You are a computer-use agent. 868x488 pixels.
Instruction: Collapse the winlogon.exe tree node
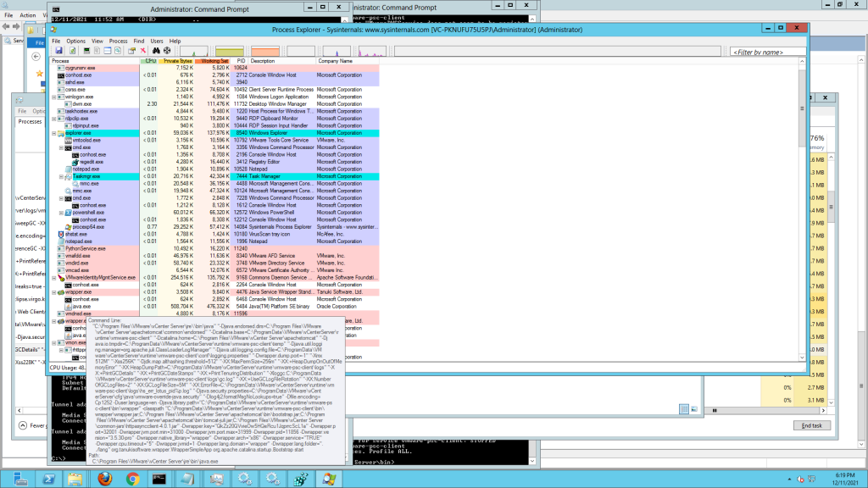54,97
